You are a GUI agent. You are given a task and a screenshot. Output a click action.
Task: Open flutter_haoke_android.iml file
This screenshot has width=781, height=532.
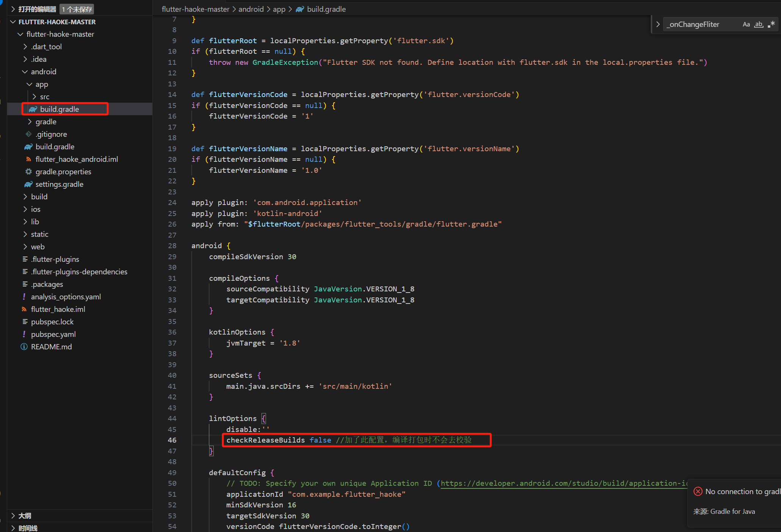pyautogui.click(x=77, y=159)
